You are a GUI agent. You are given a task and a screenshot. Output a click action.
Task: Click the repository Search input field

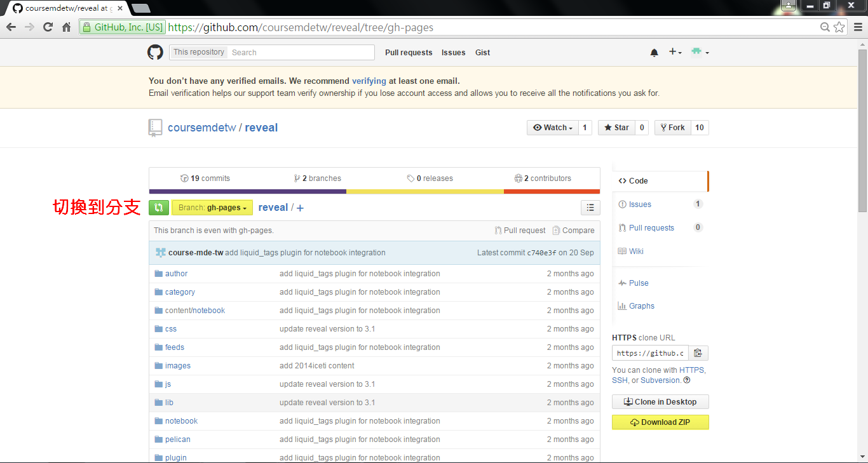point(301,53)
